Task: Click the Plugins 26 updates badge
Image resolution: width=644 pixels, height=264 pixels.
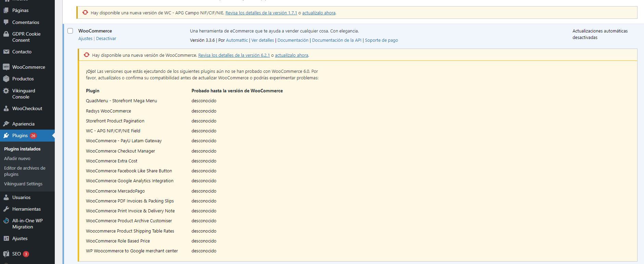Action: [33, 136]
